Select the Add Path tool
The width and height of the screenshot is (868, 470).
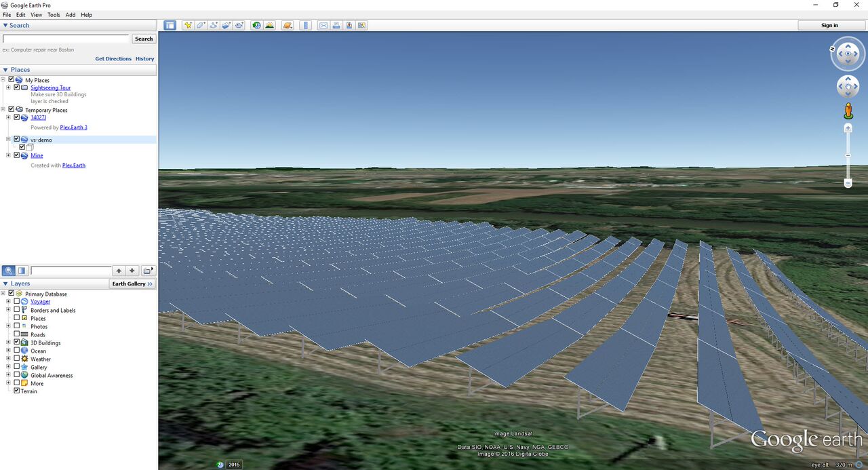(x=214, y=25)
